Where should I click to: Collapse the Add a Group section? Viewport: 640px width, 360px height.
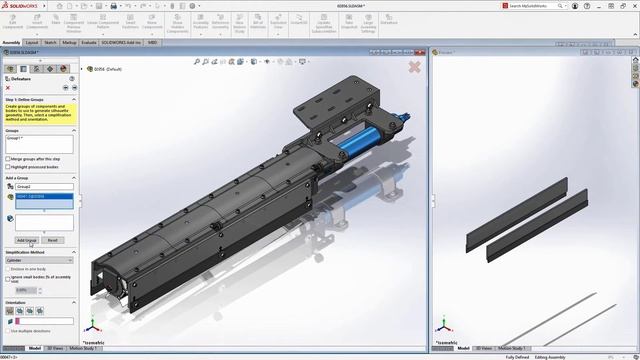tap(74, 178)
